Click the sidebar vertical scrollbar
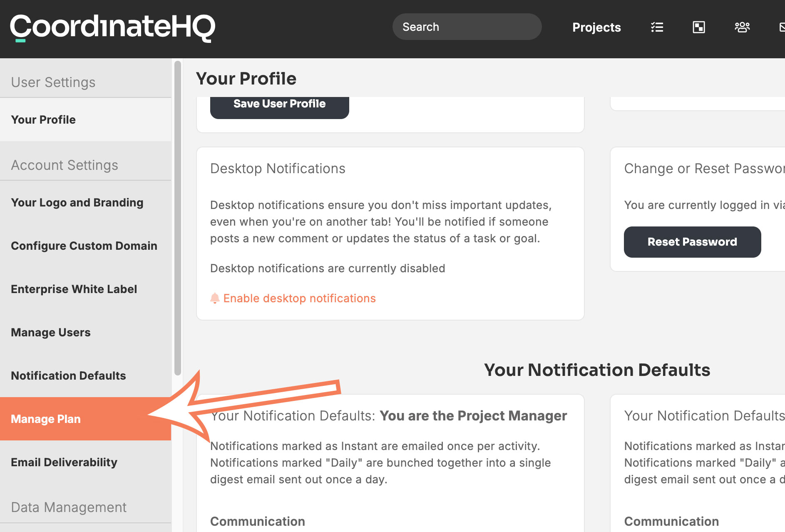The height and width of the screenshot is (532, 785). 178,218
